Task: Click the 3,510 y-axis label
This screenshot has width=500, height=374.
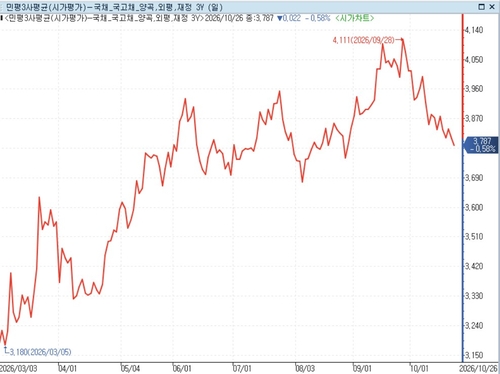Action: 474,237
